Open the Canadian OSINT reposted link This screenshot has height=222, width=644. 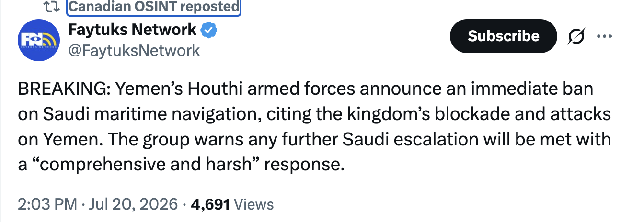tap(153, 7)
